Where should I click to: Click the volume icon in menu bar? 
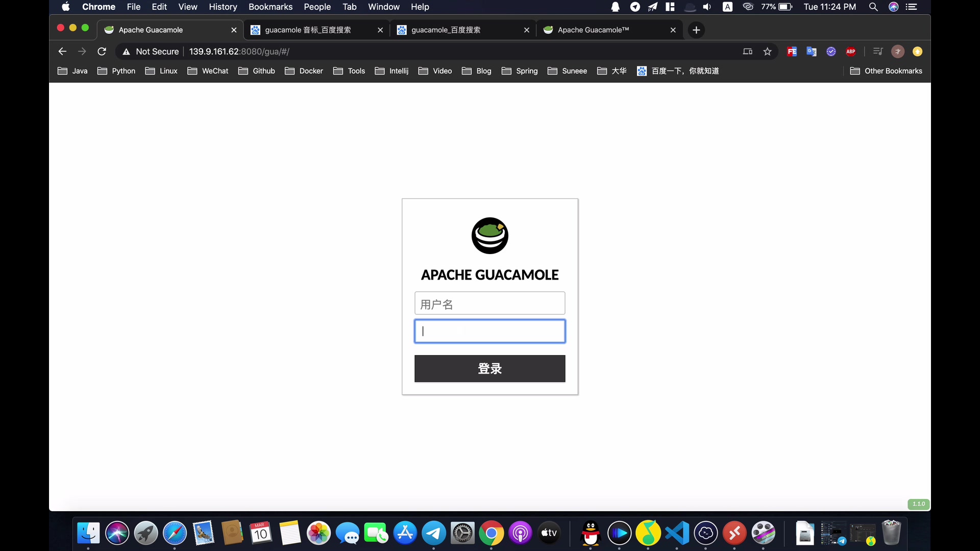[707, 7]
